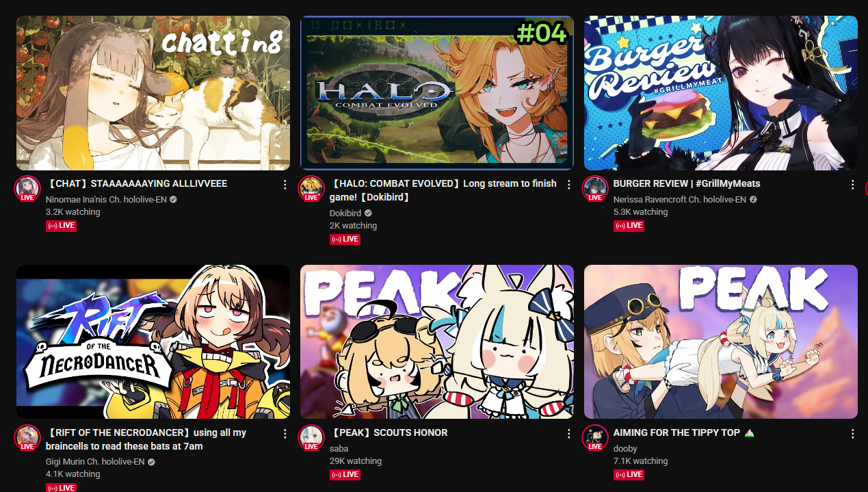Open more options for AIMING FOR THE TIPPY TOP
Viewport: 868px width, 492px height.
852,434
